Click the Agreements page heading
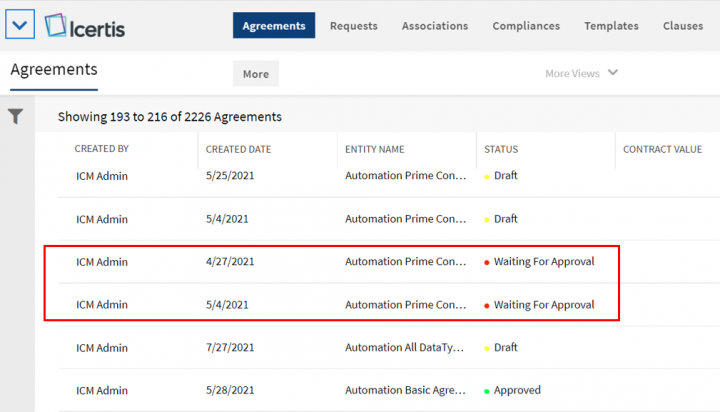Screen dimensions: 720x412 [54, 69]
